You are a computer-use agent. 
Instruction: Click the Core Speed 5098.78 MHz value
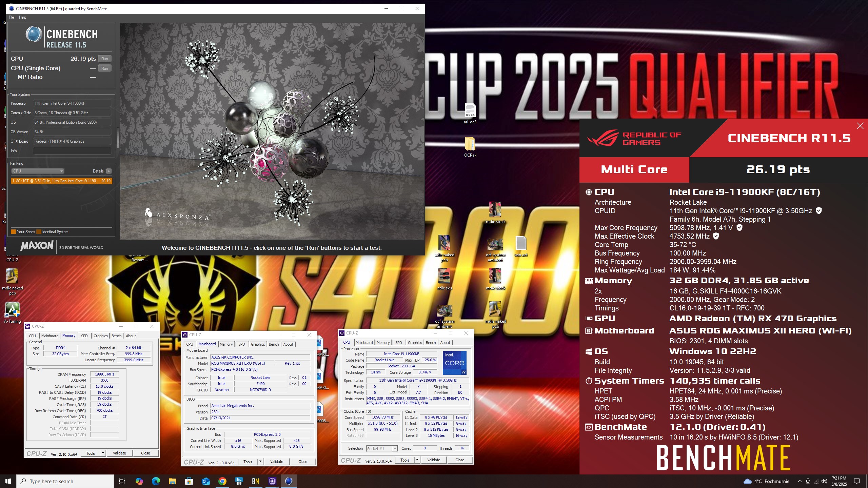(x=383, y=417)
